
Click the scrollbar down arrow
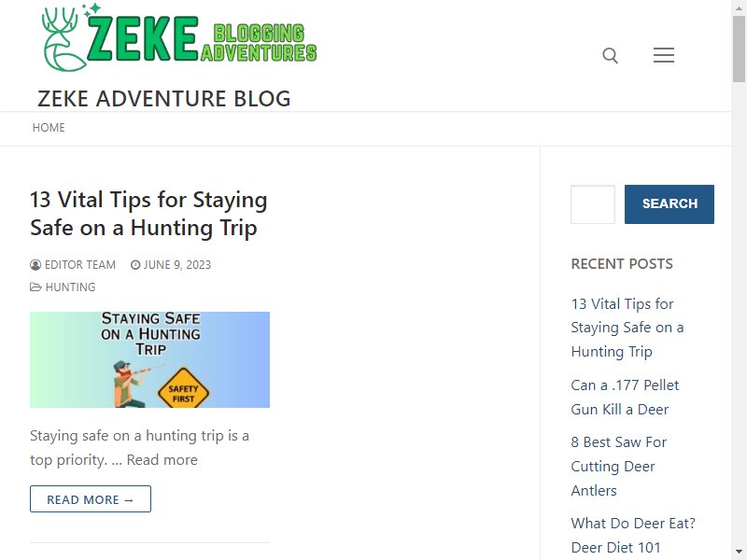tap(739, 552)
